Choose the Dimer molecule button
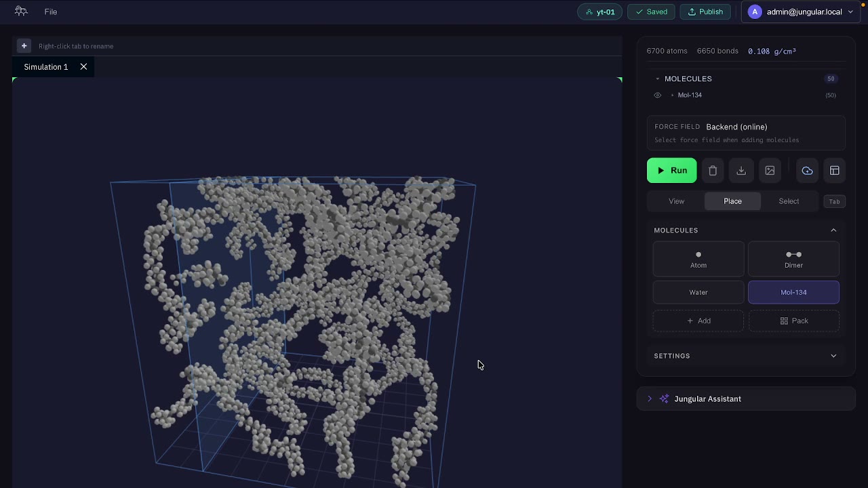Viewport: 868px width, 488px height. (x=793, y=259)
